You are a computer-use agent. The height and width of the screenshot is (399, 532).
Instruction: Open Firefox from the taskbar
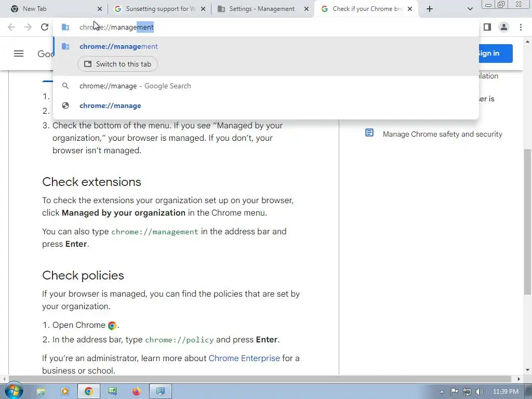tap(137, 392)
